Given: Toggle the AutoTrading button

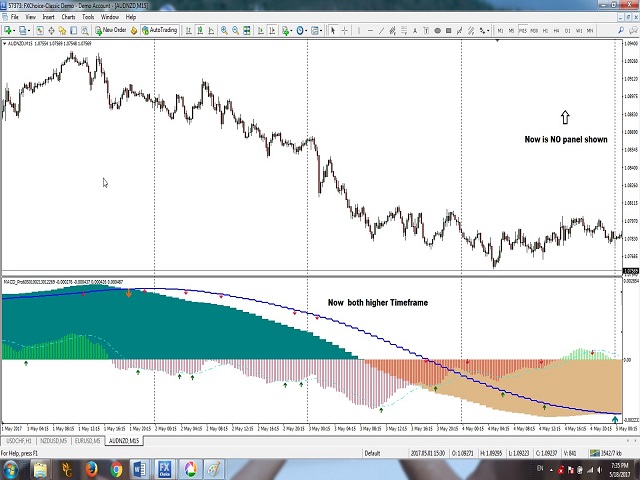Looking at the screenshot, I should [x=159, y=30].
